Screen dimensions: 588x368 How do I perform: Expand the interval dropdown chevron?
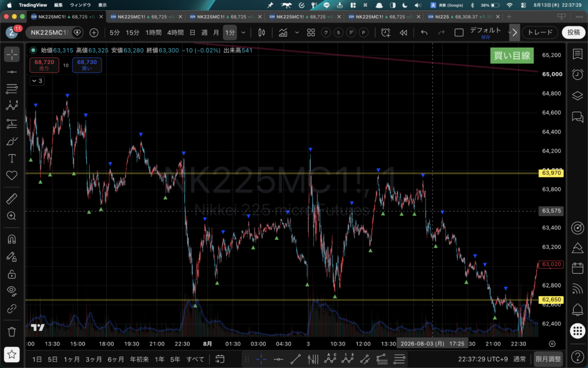[x=243, y=33]
